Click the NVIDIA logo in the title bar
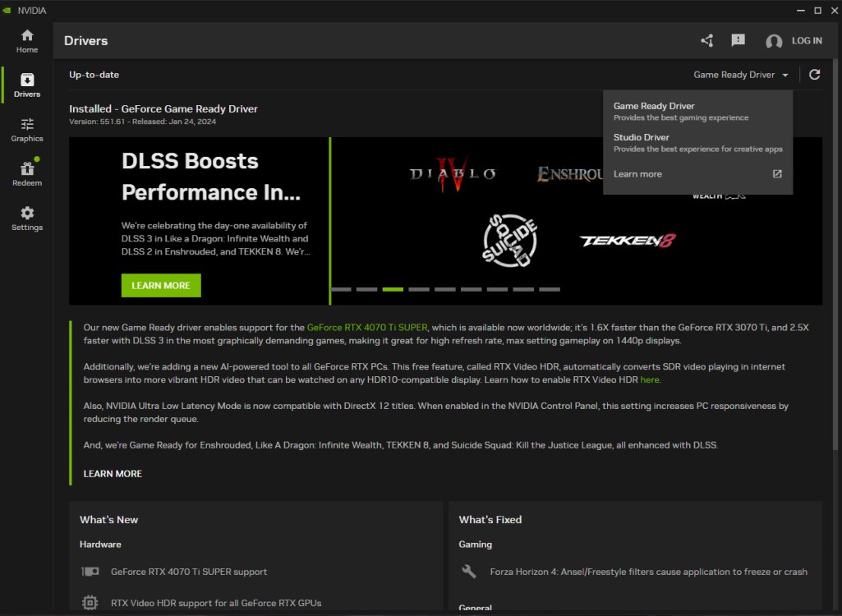Image resolution: width=842 pixels, height=616 pixels. click(x=8, y=10)
